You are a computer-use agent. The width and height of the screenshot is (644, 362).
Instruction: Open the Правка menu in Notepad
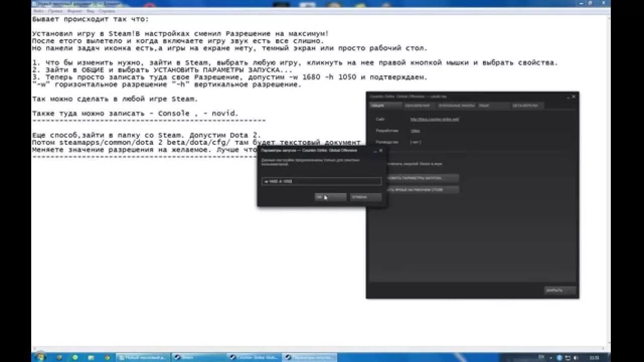55,11
